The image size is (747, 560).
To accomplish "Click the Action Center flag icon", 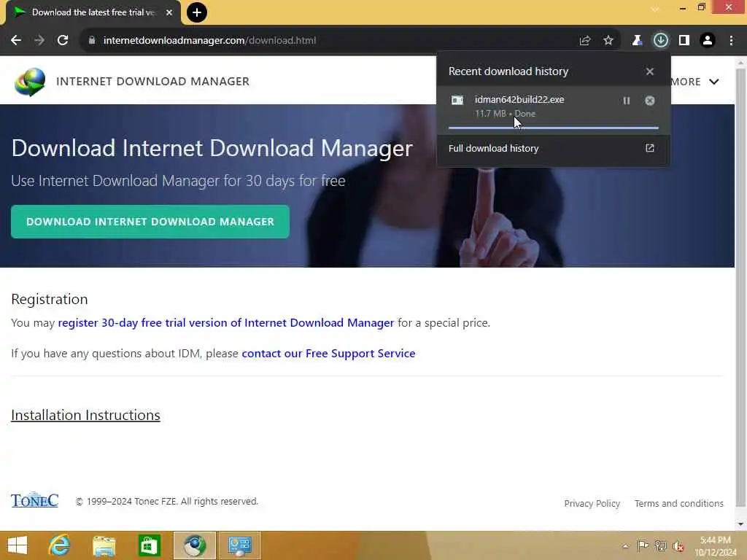I will point(643,545).
